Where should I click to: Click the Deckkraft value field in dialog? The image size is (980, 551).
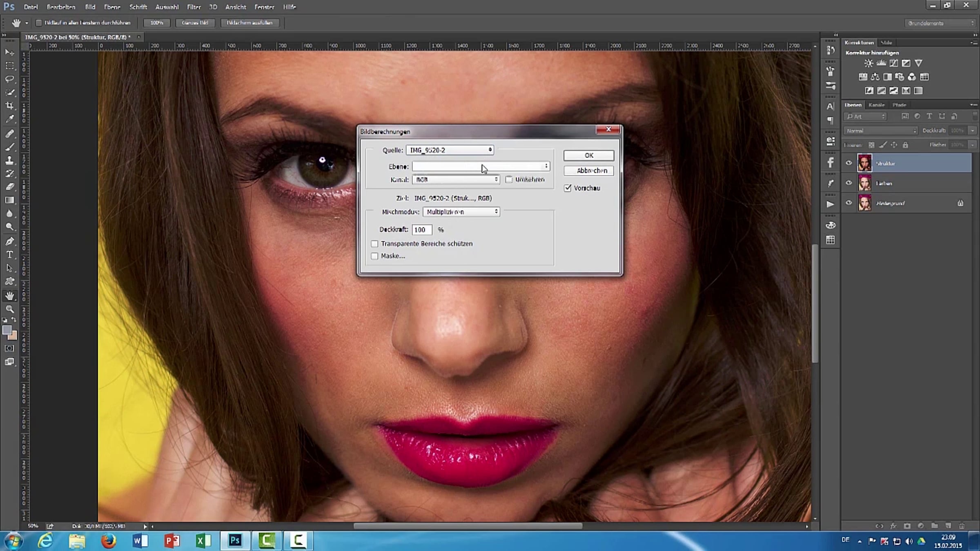point(421,230)
